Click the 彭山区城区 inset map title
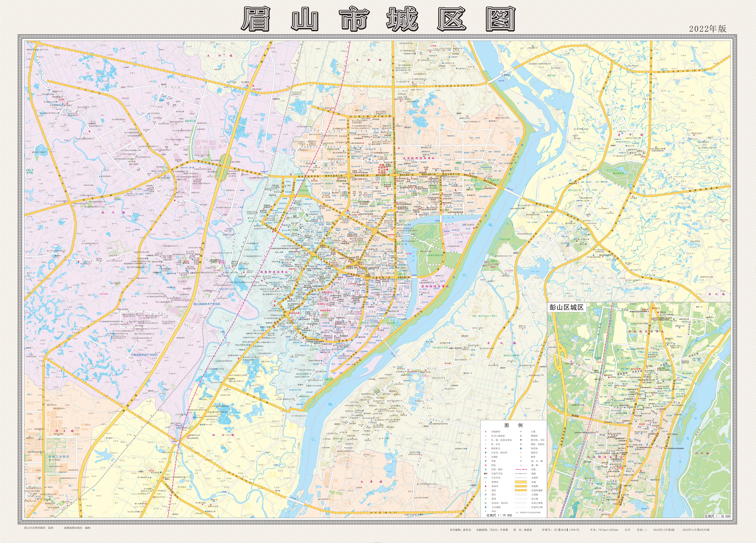 (567, 307)
